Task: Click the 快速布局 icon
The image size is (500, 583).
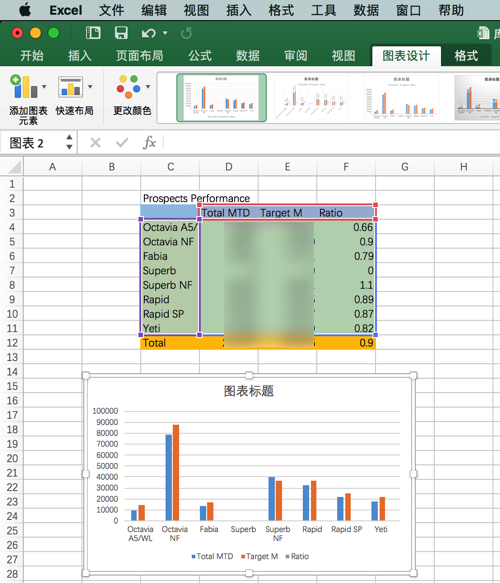Action: 70,87
